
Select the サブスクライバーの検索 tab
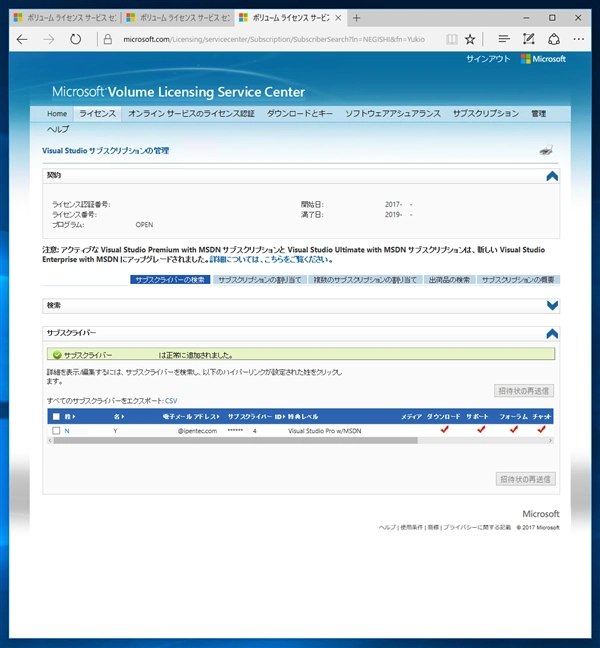(170, 280)
